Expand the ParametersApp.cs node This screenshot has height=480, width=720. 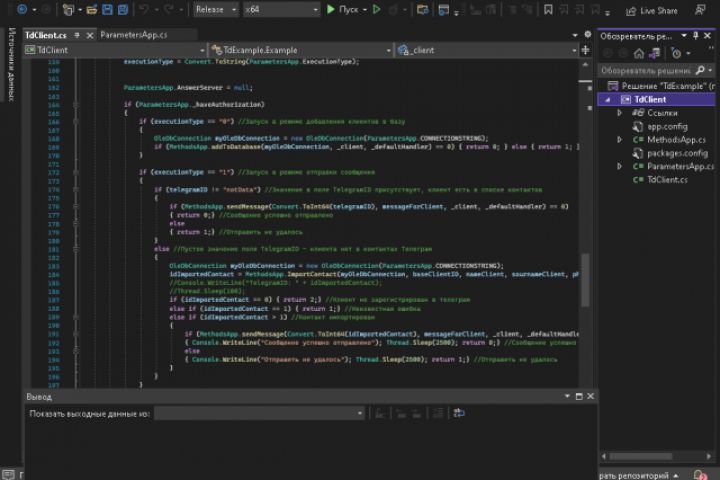(619, 166)
